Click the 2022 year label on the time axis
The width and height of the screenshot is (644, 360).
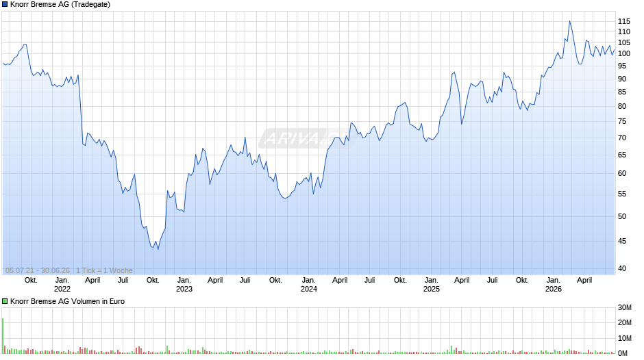click(x=62, y=289)
